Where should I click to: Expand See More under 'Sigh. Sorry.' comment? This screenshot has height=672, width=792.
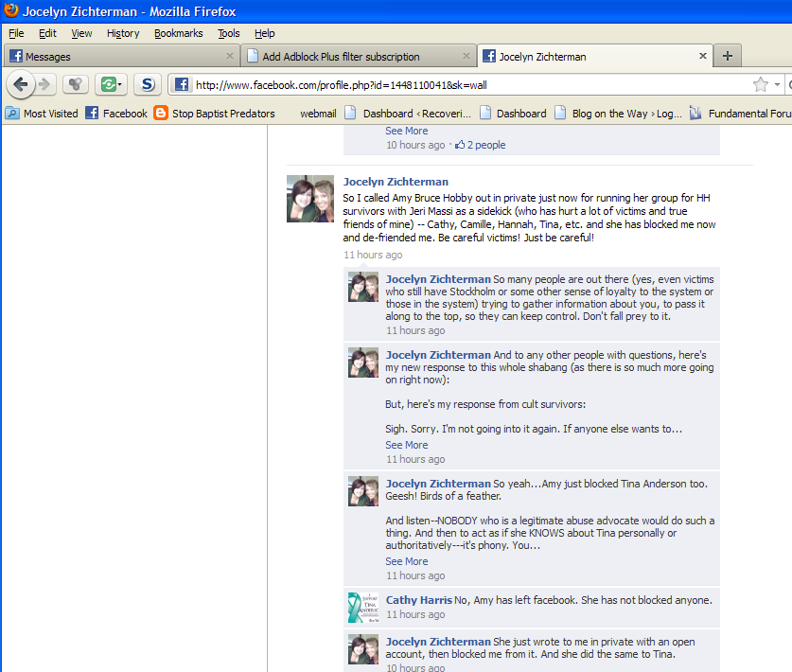407,445
